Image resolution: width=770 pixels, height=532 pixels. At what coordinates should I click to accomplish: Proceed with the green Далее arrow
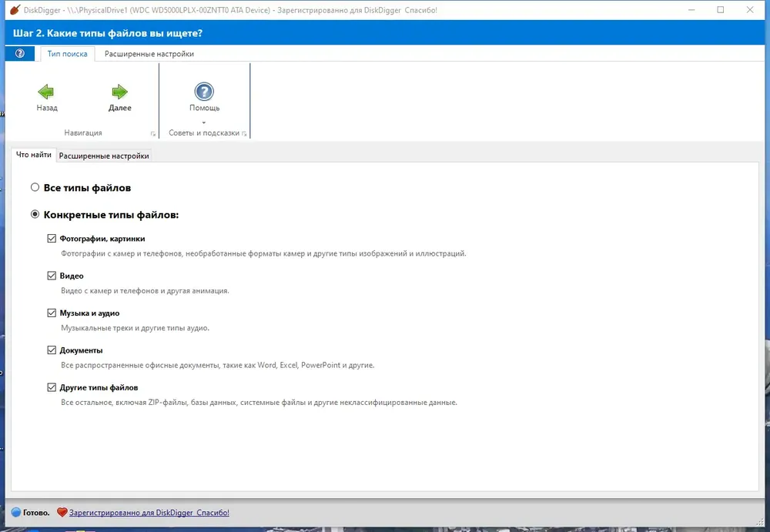click(119, 92)
